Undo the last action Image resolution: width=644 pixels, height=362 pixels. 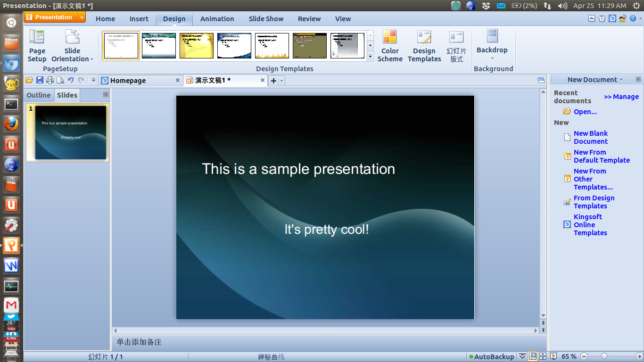tap(71, 80)
